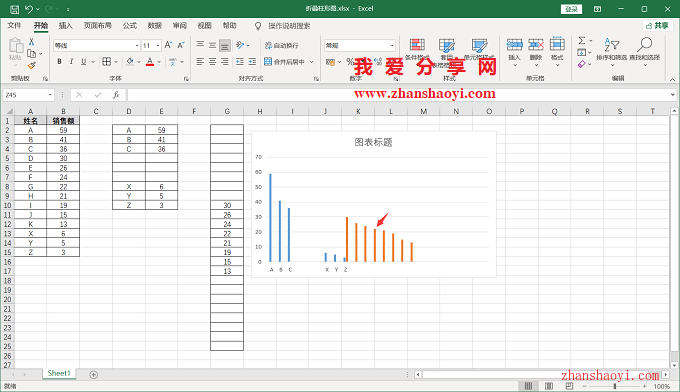Viewport: 680px width, 392px height.
Task: Open the number format dropdown
Action: tap(392, 46)
